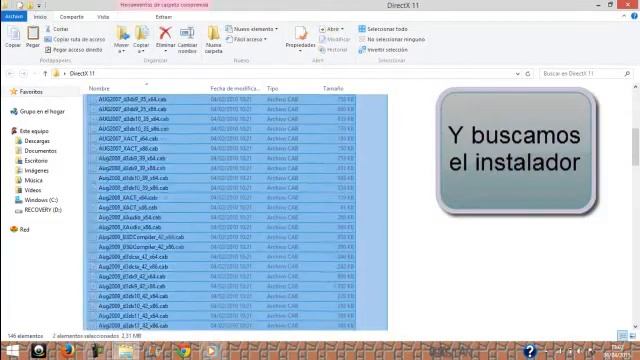The height and width of the screenshot is (360, 640).
Task: Open the Windows Start button
Action: pyautogui.click(x=12, y=351)
